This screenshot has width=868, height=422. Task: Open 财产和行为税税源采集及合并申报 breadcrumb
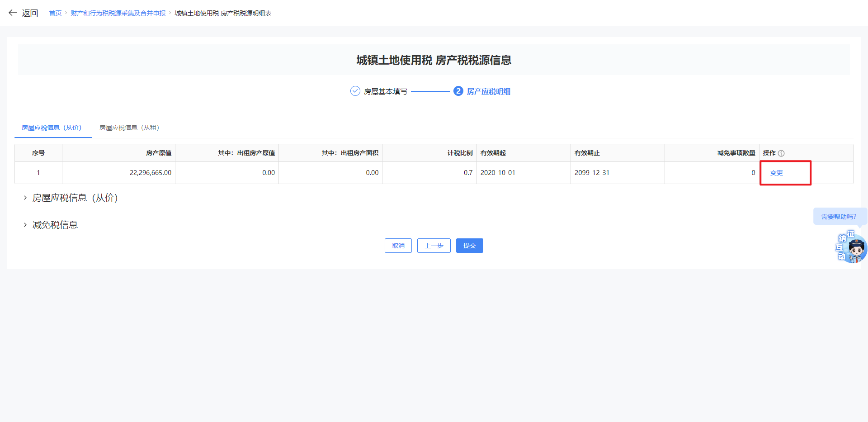(x=118, y=13)
